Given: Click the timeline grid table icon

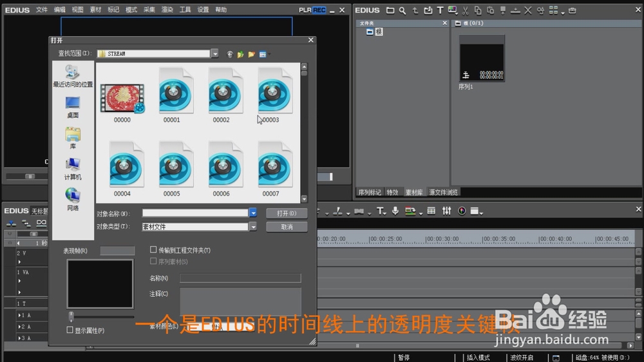Looking at the screenshot, I should coord(431,211).
